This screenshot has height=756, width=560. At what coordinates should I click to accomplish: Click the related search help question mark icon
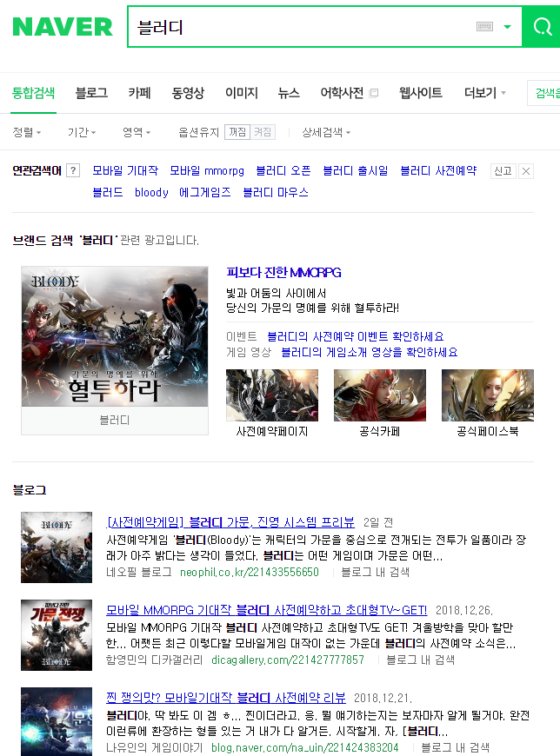[x=73, y=171]
